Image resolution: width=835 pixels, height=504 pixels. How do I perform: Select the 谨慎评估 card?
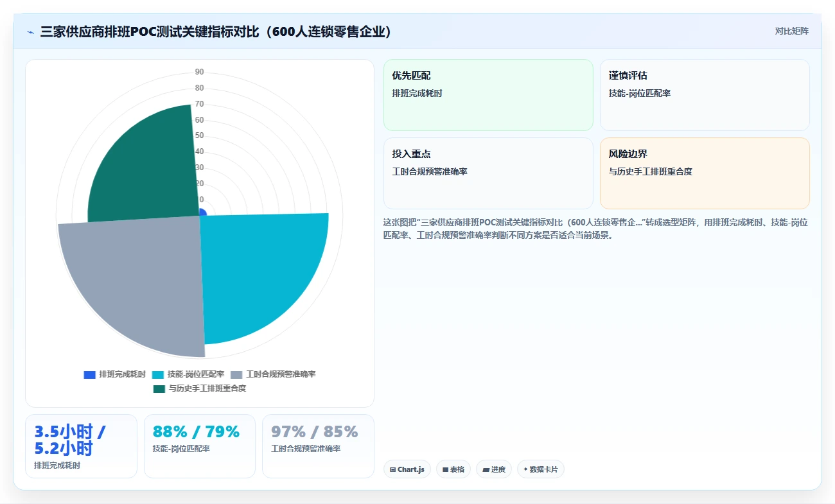(x=705, y=95)
